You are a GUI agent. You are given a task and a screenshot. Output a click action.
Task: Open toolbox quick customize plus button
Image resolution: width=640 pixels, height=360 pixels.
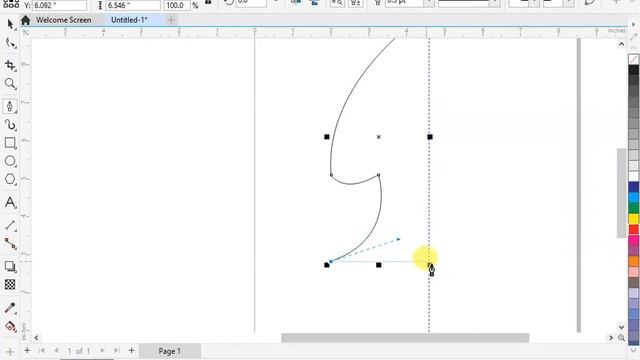pos(10,352)
